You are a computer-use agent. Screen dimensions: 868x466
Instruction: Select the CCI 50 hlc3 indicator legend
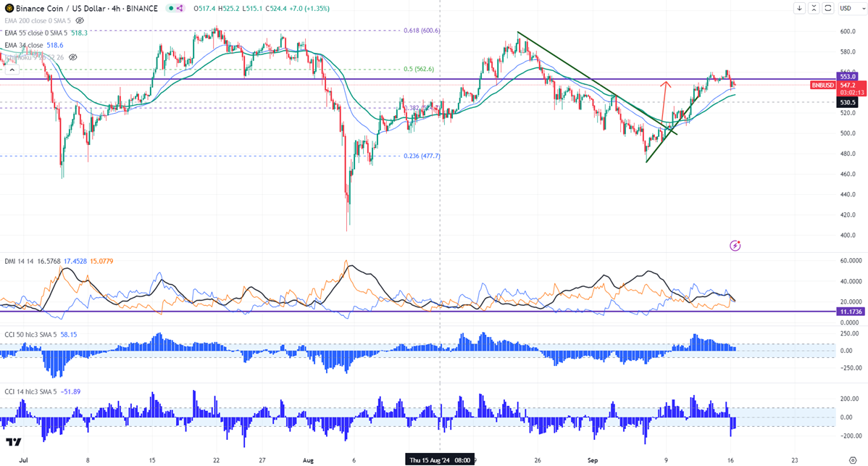click(x=30, y=335)
